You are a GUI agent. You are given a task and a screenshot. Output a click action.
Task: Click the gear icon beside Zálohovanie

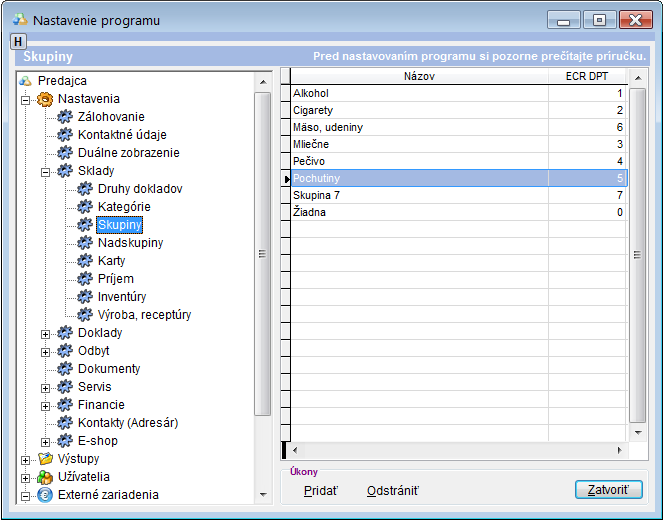click(x=65, y=117)
